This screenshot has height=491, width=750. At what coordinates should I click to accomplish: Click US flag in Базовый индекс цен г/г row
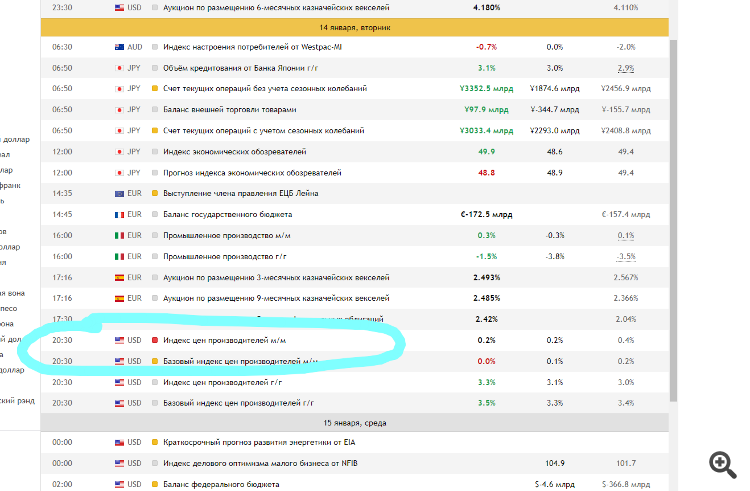pyautogui.click(x=120, y=403)
